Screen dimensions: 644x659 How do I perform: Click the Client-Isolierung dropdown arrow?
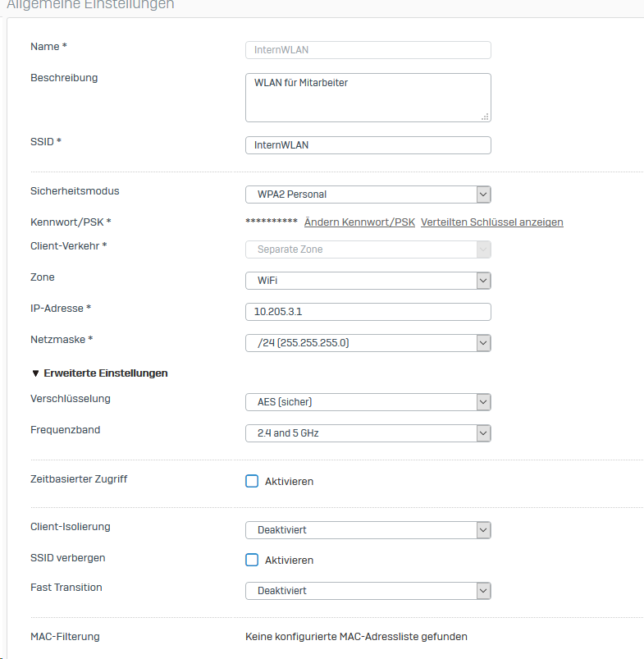(483, 530)
